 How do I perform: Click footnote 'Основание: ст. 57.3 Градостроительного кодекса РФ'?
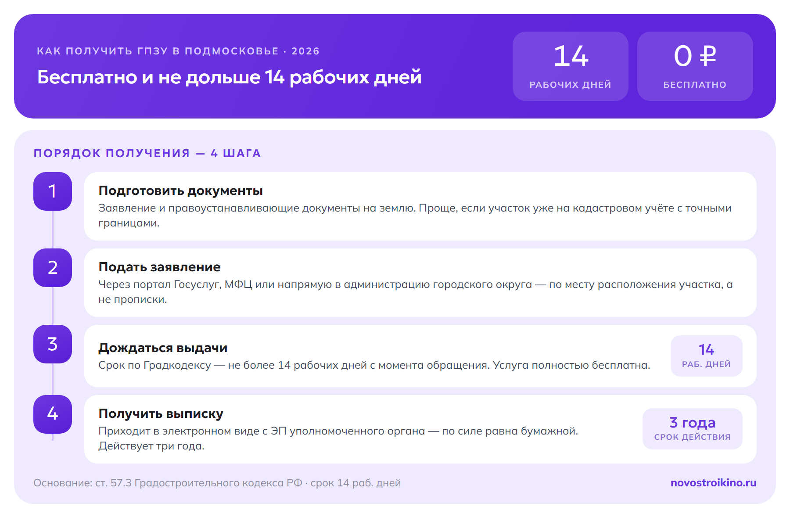[168, 483]
